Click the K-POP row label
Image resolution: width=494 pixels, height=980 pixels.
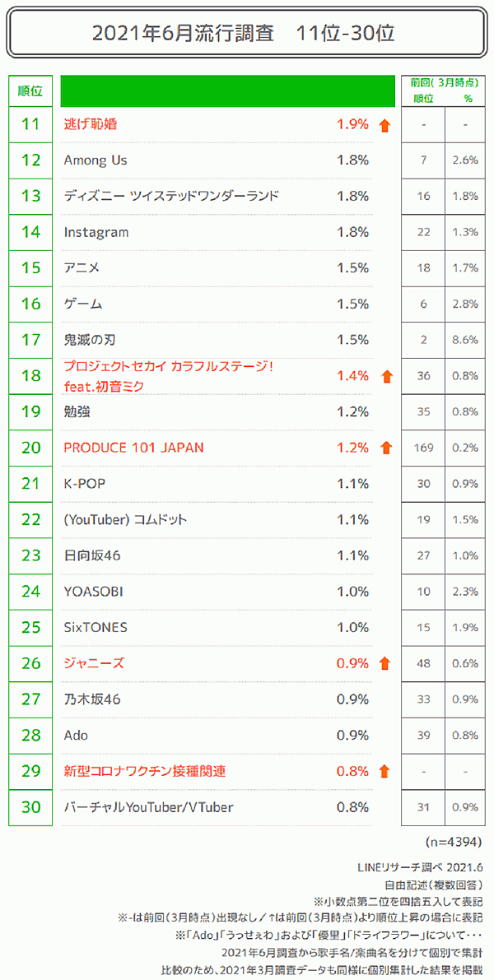85,484
